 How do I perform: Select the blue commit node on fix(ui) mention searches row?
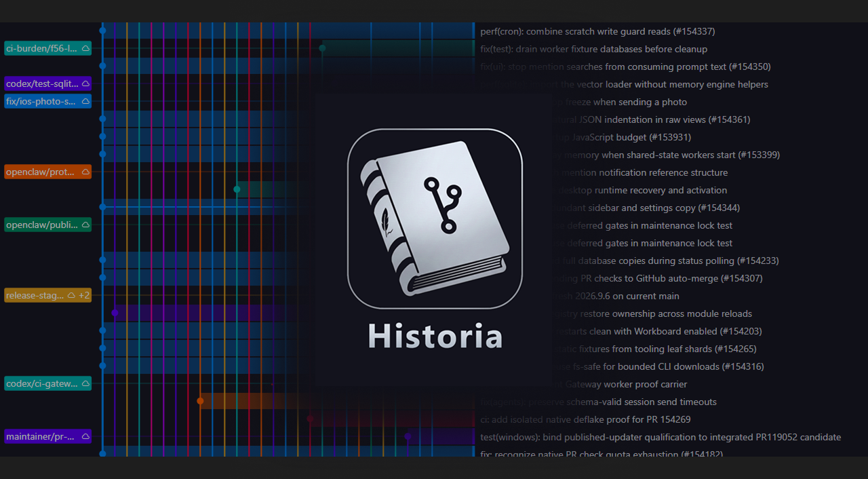point(102,66)
